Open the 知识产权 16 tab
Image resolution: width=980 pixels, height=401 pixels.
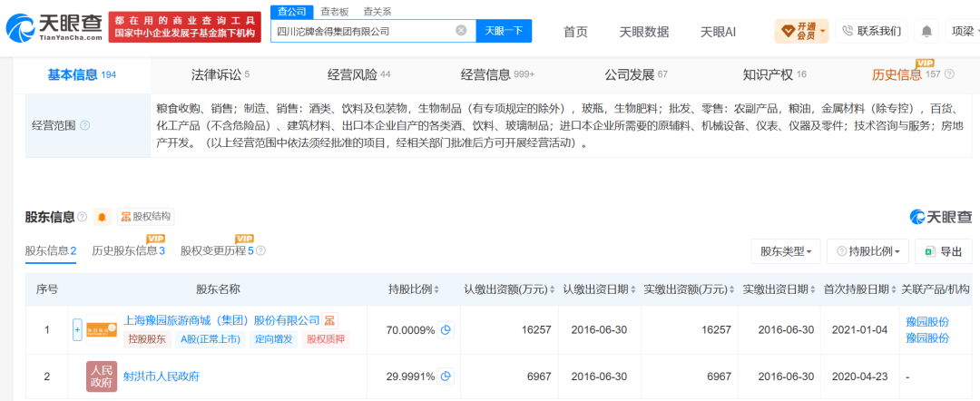pyautogui.click(x=774, y=75)
